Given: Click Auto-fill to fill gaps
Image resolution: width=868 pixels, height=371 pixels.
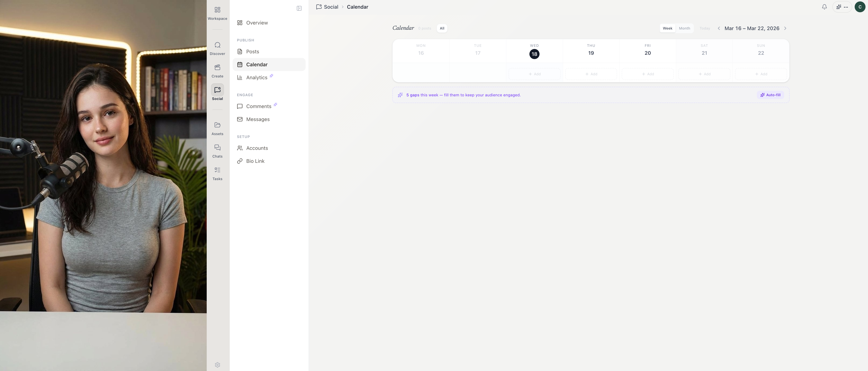Looking at the screenshot, I should (x=770, y=95).
